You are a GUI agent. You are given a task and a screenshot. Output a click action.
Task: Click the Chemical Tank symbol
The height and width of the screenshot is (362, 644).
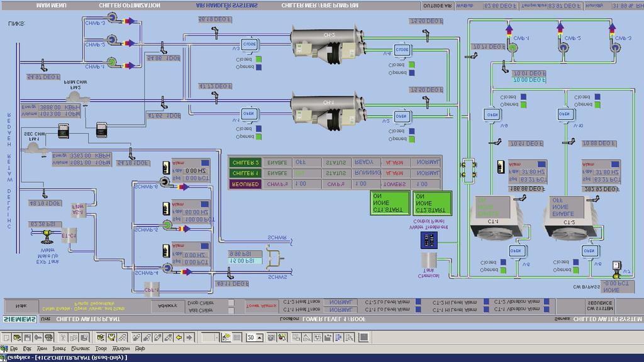[x=428, y=261]
